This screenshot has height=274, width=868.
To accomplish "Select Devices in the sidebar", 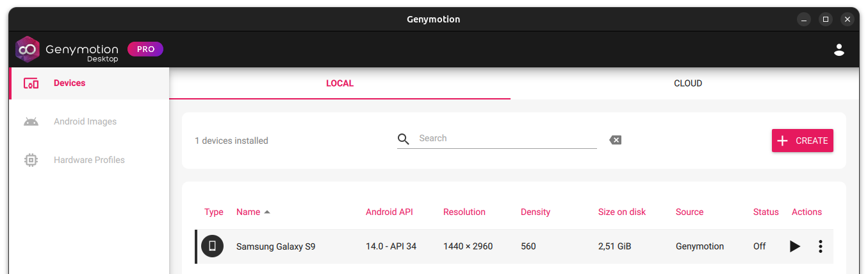I will (69, 83).
